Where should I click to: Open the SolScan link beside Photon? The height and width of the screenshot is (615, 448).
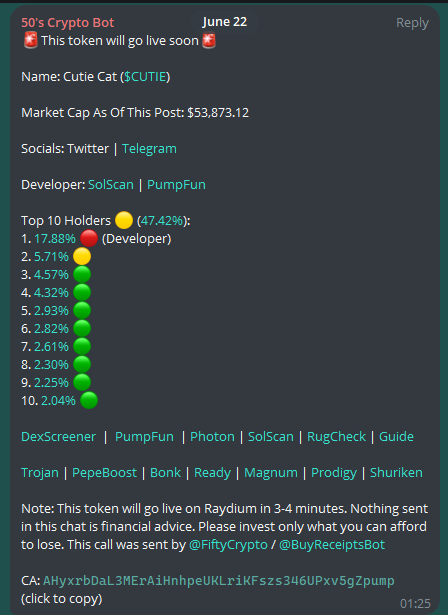271,437
